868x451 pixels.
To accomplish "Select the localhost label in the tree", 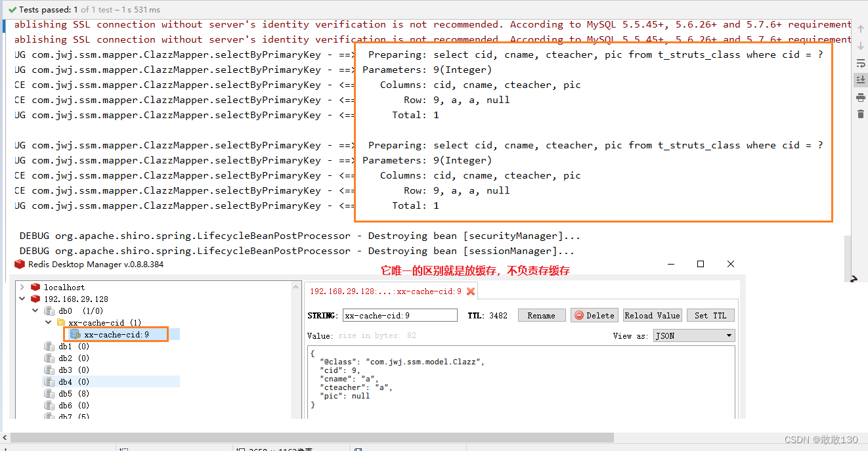I will [x=64, y=288].
